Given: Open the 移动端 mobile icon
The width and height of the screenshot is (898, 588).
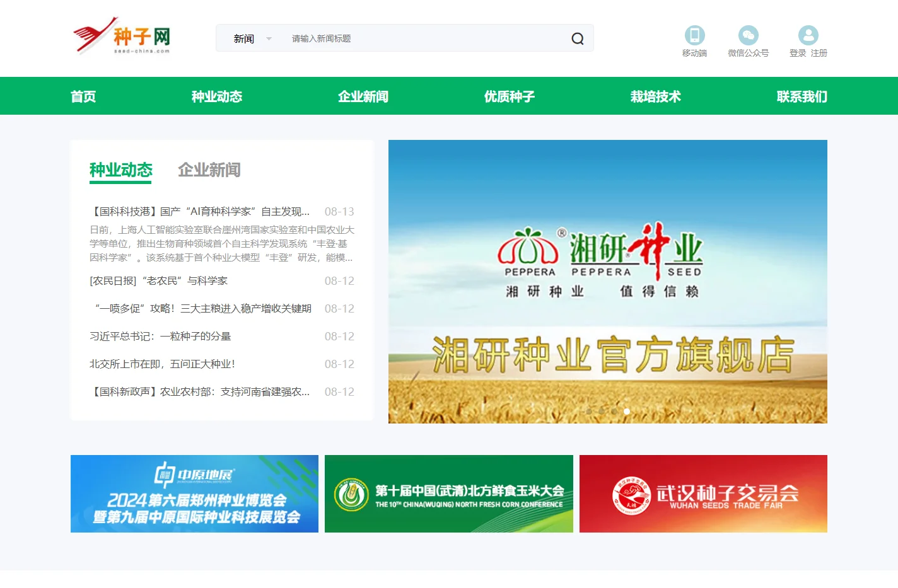Looking at the screenshot, I should coord(694,35).
